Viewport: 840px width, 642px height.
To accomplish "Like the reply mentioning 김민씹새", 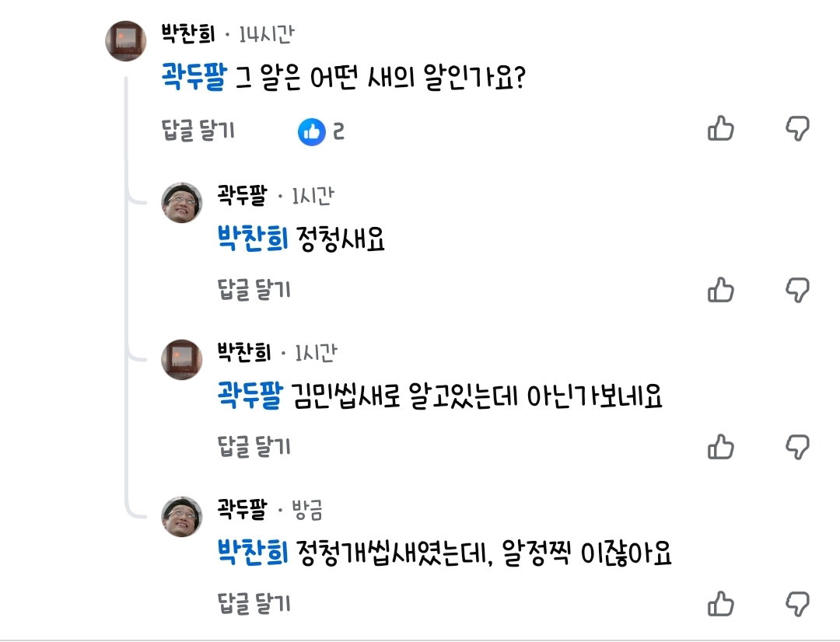I will (x=720, y=447).
